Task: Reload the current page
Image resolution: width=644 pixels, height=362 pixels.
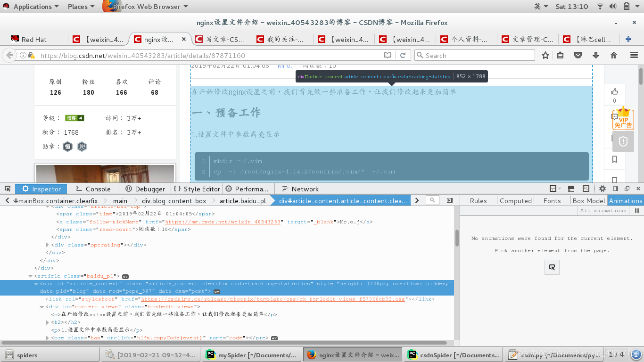Action: tap(403, 55)
